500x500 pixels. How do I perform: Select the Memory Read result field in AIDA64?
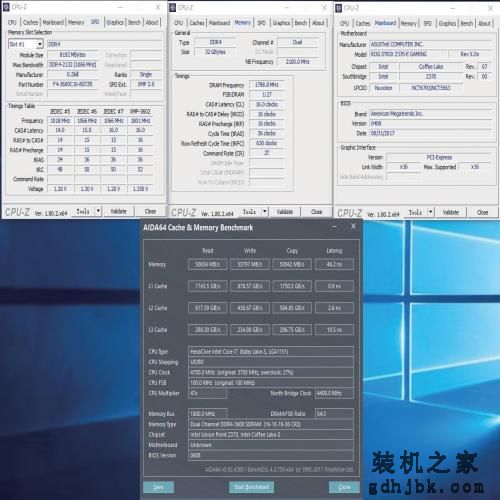(x=208, y=264)
